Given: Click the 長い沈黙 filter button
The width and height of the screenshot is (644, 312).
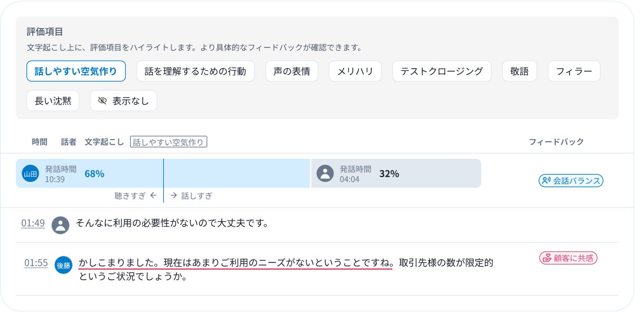Looking at the screenshot, I should pos(53,100).
